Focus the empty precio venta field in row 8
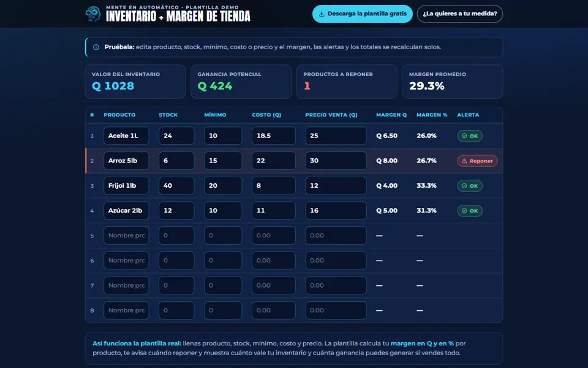This screenshot has height=368, width=588. tap(336, 310)
